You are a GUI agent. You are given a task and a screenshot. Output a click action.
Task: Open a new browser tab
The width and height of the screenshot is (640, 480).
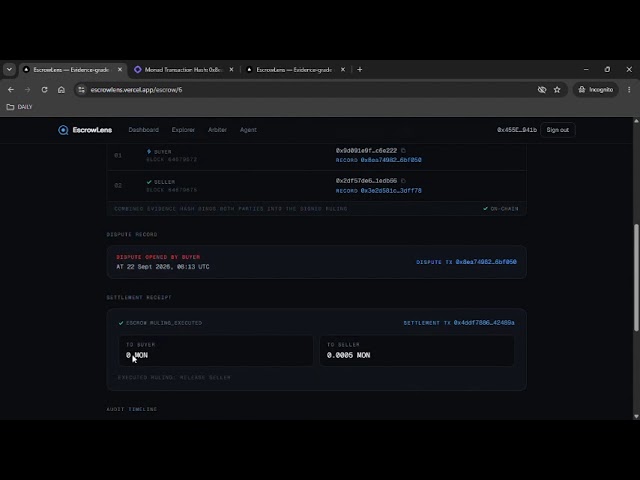tap(360, 70)
